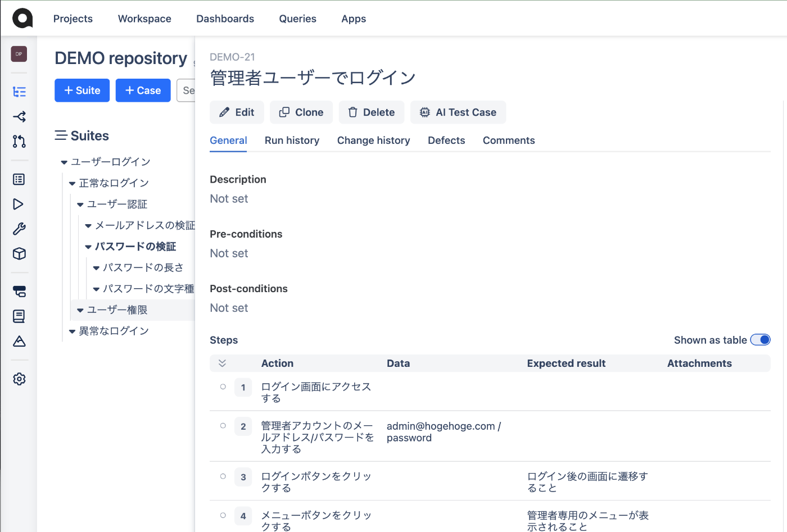The width and height of the screenshot is (787, 532).
Task: Open the Projects menu
Action: point(73,19)
